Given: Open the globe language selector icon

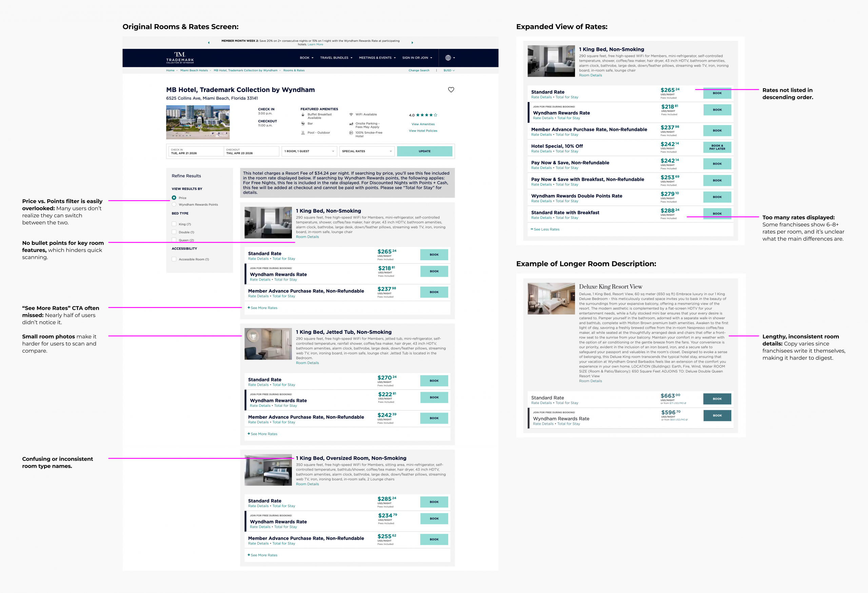Looking at the screenshot, I should 448,58.
